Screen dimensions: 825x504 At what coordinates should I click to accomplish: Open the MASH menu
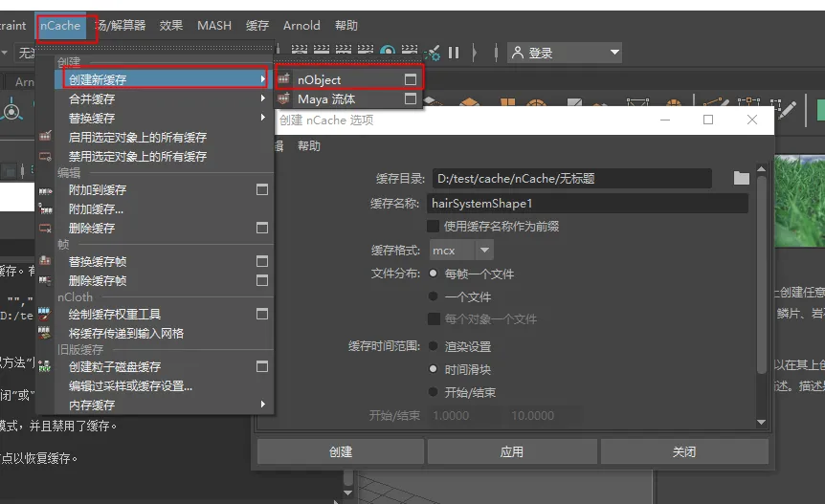214,26
